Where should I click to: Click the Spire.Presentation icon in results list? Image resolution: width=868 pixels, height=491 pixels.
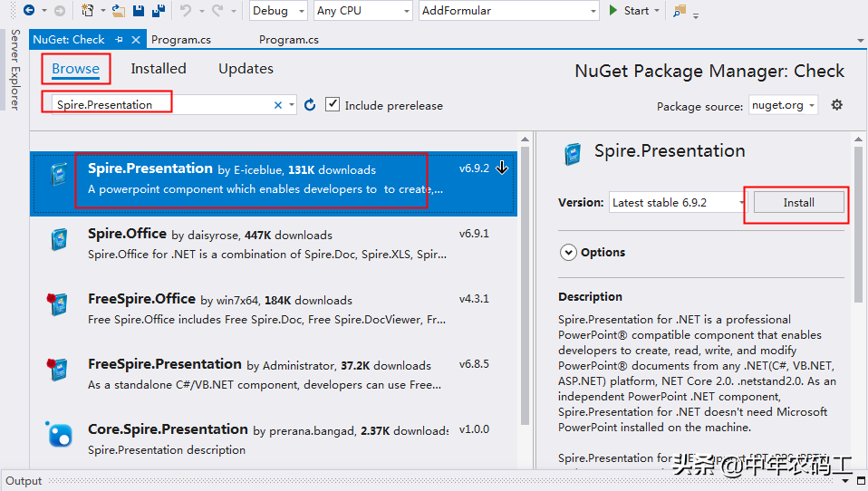pyautogui.click(x=59, y=174)
